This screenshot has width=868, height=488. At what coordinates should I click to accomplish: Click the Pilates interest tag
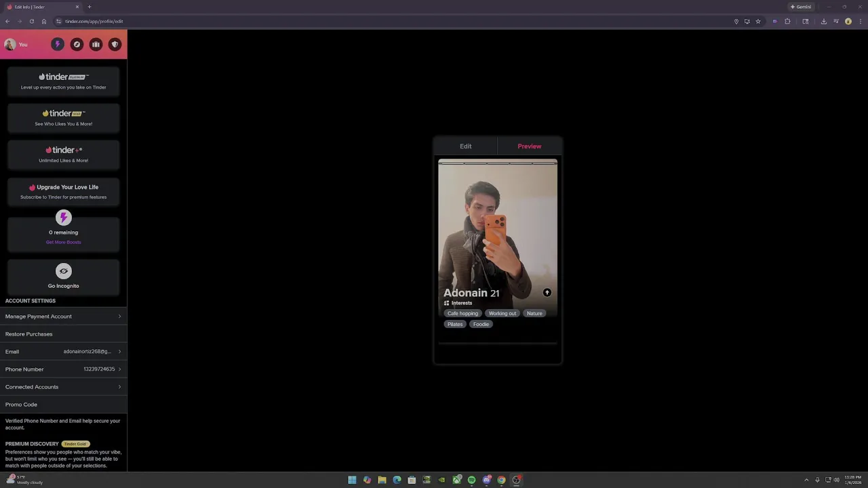coord(455,324)
